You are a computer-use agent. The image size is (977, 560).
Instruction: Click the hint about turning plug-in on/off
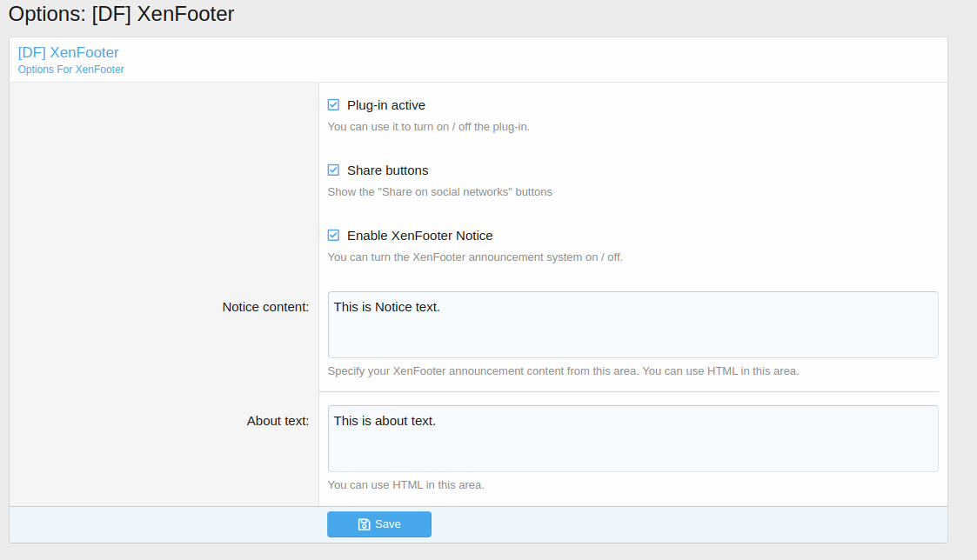428,127
